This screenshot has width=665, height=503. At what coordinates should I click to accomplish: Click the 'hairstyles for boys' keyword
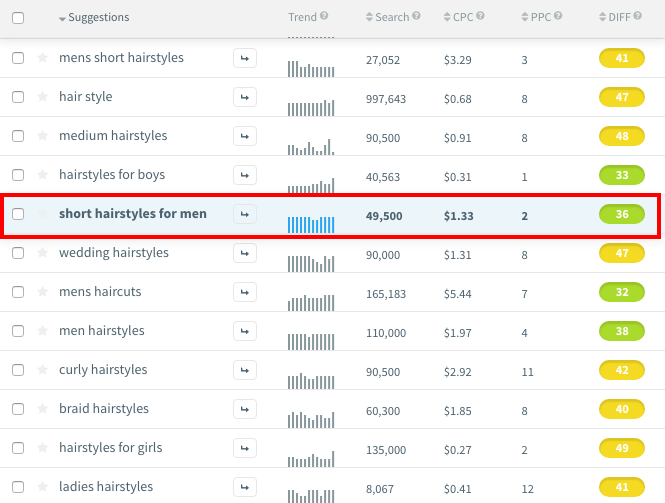112,175
